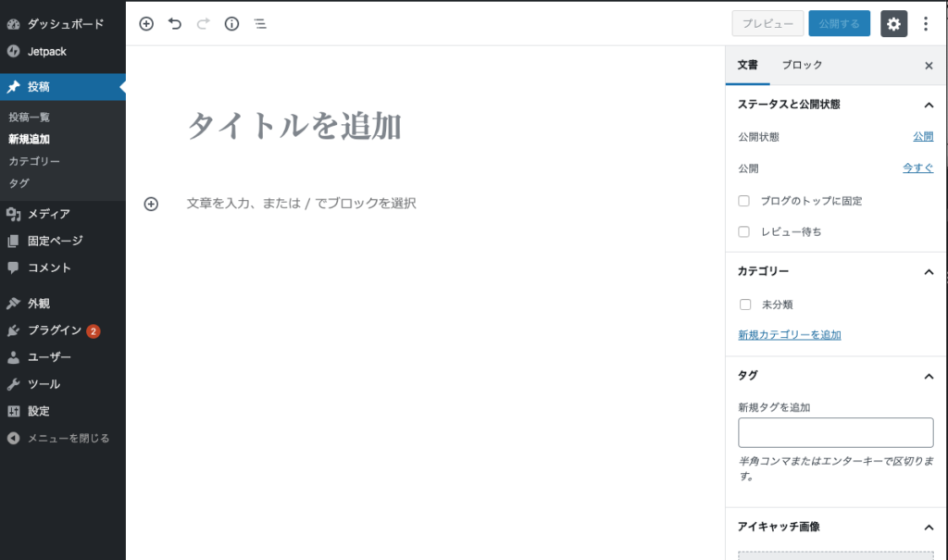This screenshot has height=560, width=948.
Task: Click the 新規カテゴリーを追加 link
Action: point(789,335)
